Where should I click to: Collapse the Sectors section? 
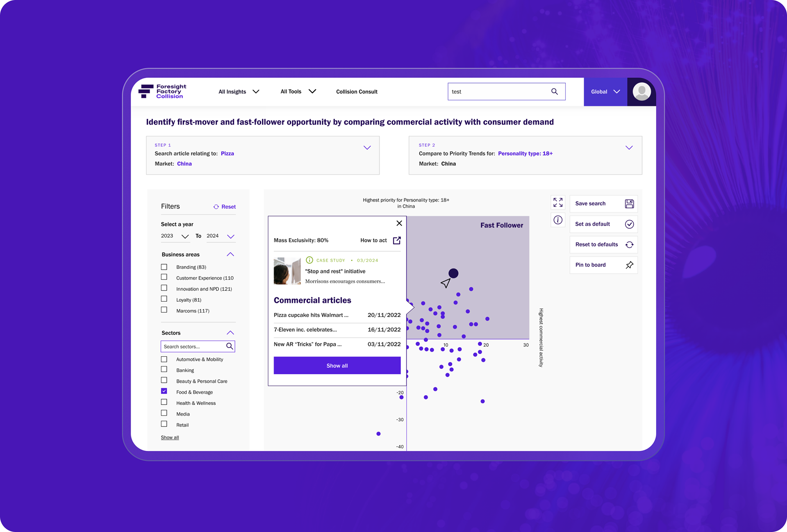coord(230,333)
